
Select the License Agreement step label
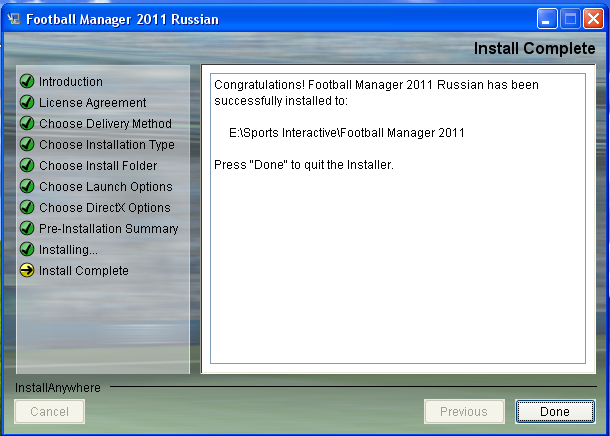93,103
